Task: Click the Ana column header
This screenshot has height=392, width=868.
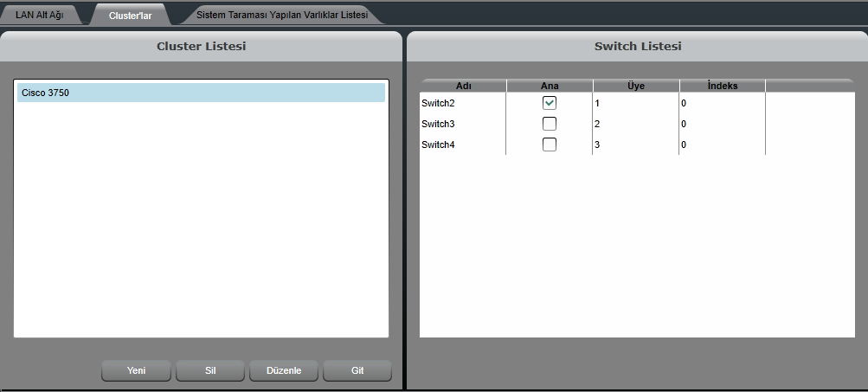Action: point(550,86)
